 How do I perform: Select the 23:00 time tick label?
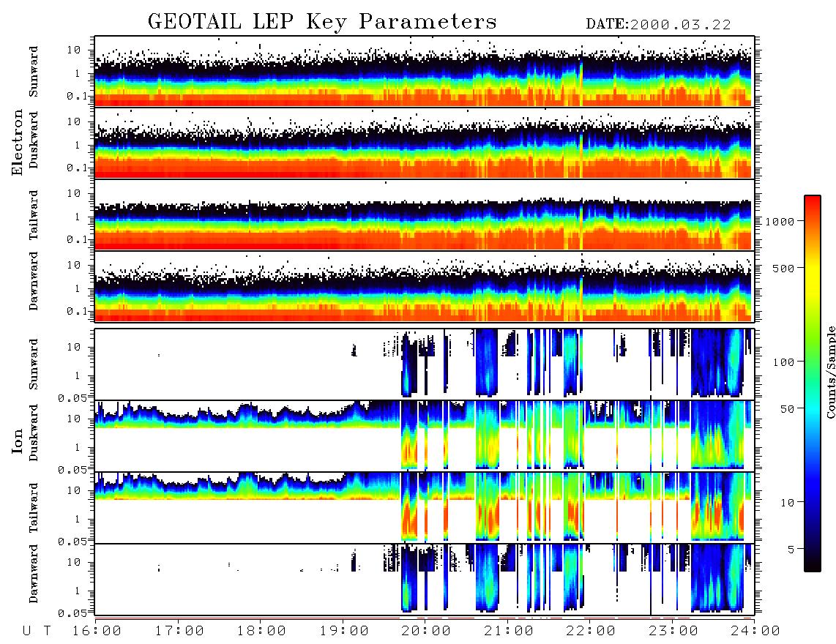tap(673, 631)
